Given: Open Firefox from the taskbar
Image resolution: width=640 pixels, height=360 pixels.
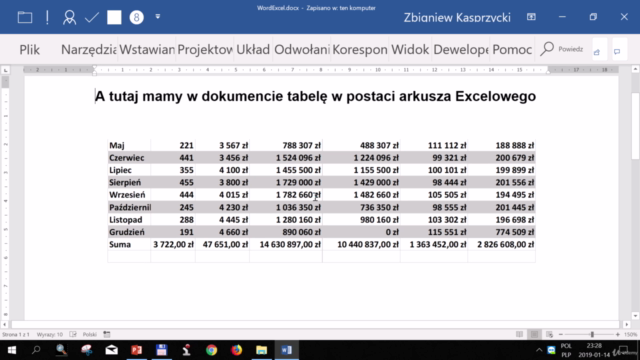Looking at the screenshot, I should coord(236,350).
